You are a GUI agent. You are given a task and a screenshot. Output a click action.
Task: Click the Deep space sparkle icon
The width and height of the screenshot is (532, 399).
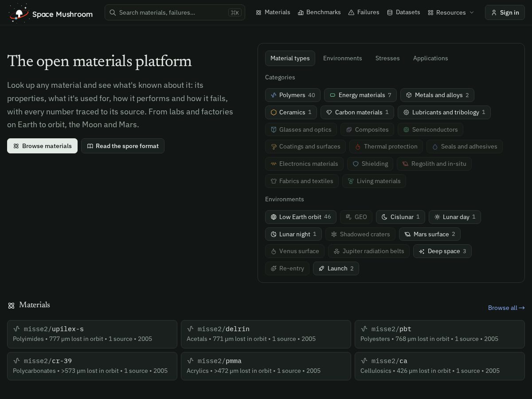click(422, 251)
